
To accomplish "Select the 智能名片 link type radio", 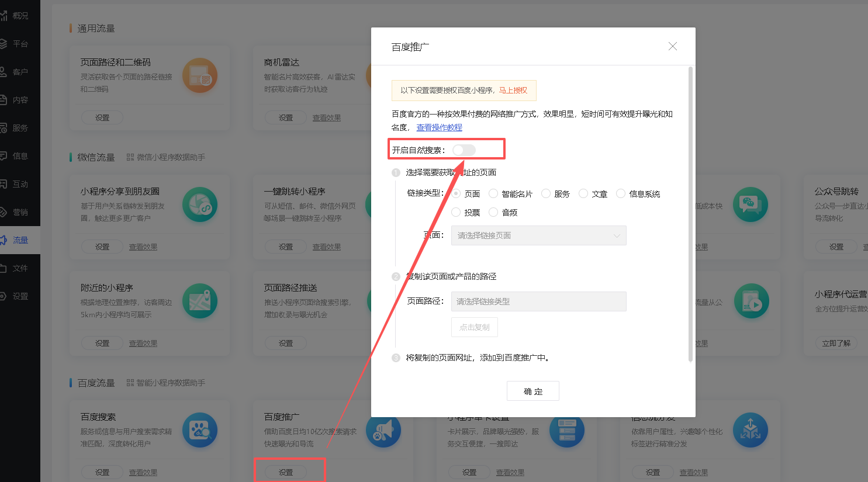I will [494, 194].
